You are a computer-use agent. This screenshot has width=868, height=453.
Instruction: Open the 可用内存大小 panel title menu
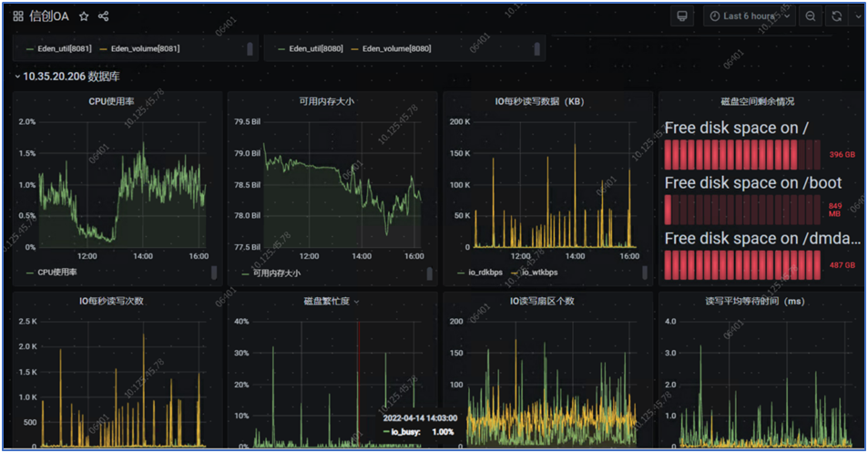[x=327, y=101]
